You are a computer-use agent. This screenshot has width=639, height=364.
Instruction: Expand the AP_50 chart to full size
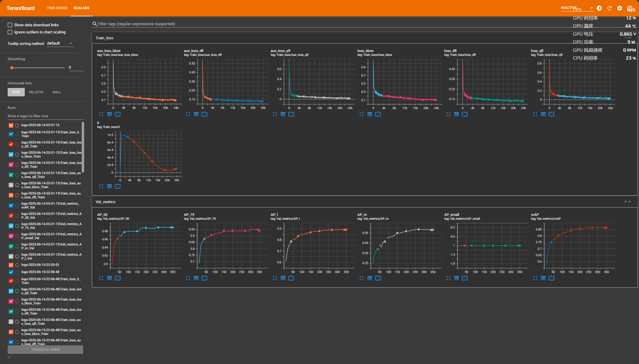point(101,278)
